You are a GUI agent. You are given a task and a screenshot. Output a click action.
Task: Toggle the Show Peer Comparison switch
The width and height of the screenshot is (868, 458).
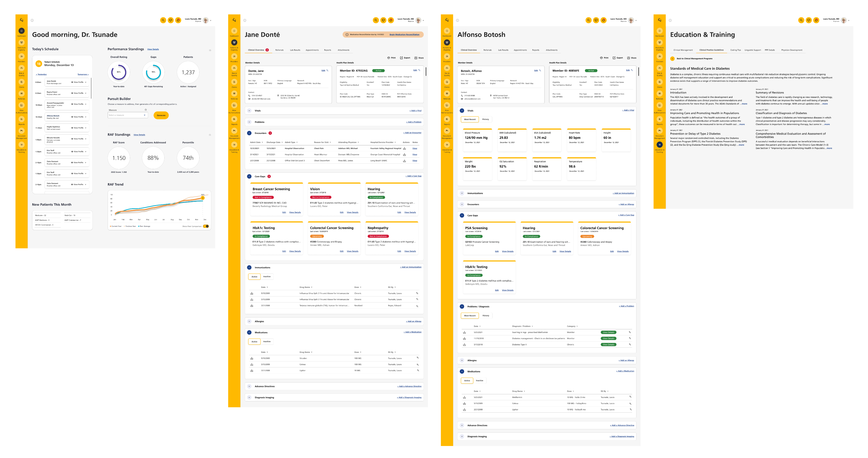206,226
